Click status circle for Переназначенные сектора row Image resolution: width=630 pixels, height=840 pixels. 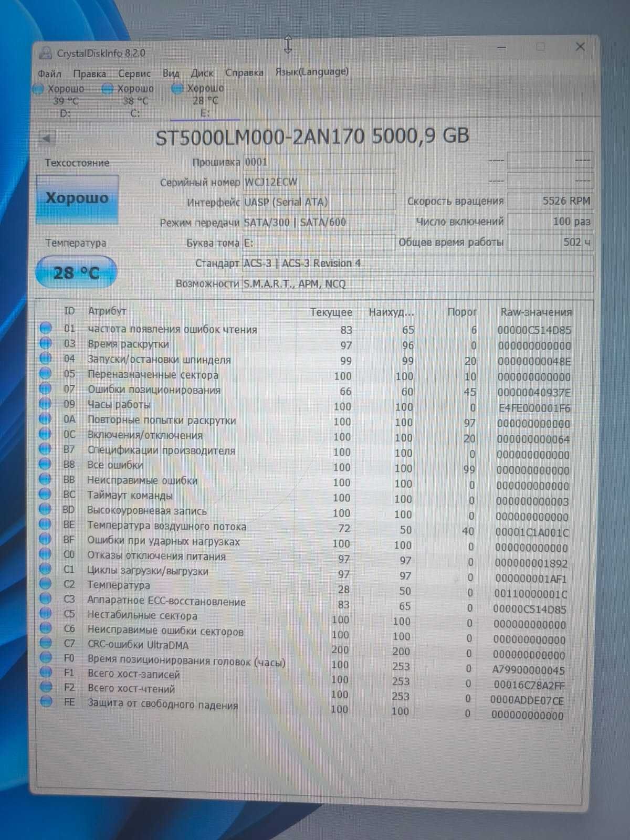tap(46, 374)
